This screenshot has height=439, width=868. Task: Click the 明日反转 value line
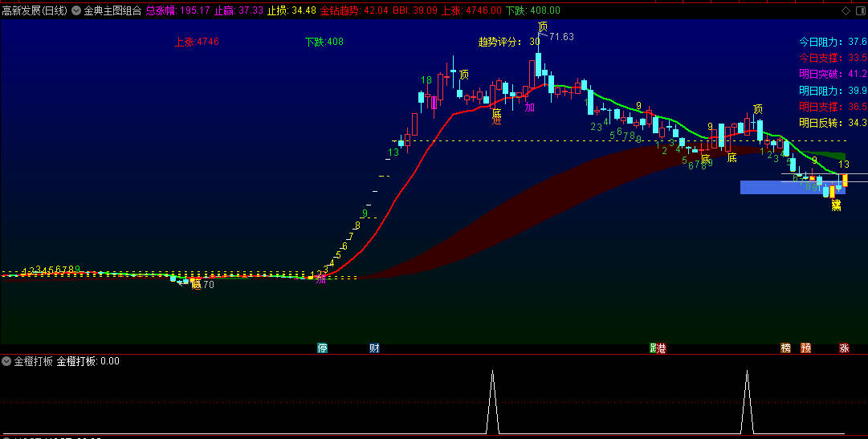coord(833,122)
